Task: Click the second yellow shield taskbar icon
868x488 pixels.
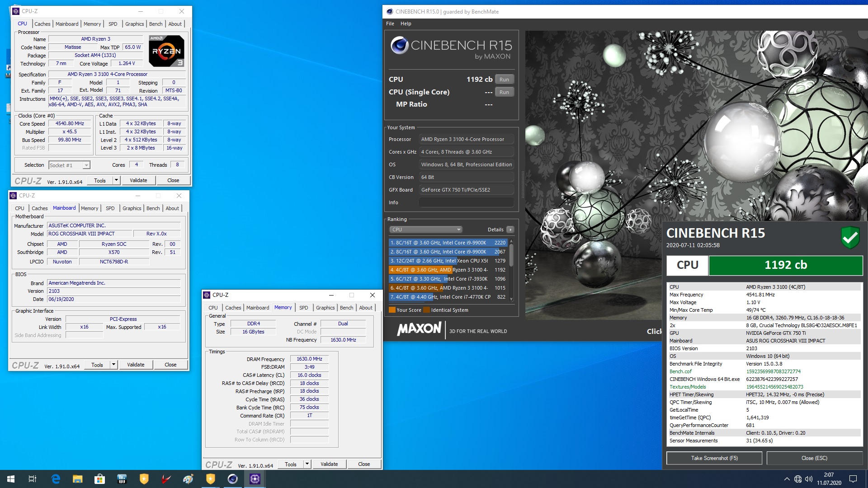Action: coord(210,479)
